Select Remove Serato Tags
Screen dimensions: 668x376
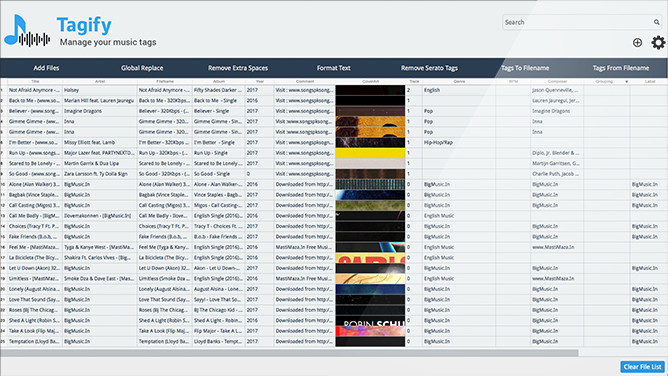(x=429, y=68)
